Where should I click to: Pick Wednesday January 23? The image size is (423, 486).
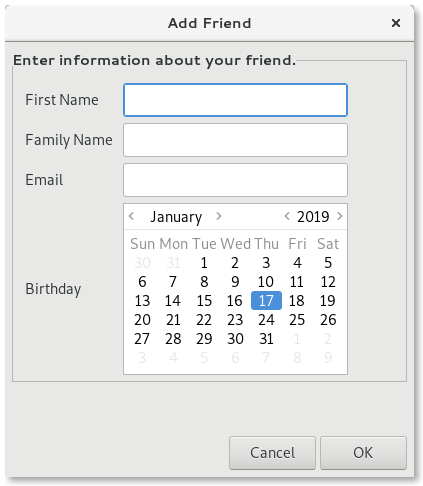[235, 320]
